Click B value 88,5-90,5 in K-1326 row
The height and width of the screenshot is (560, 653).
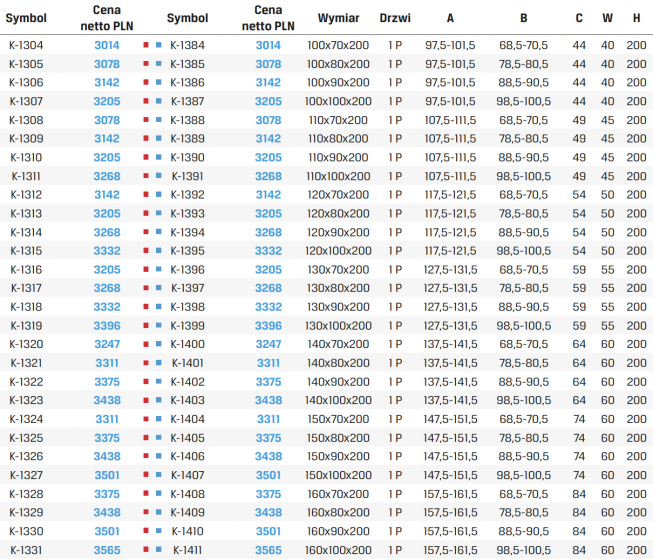(523, 456)
